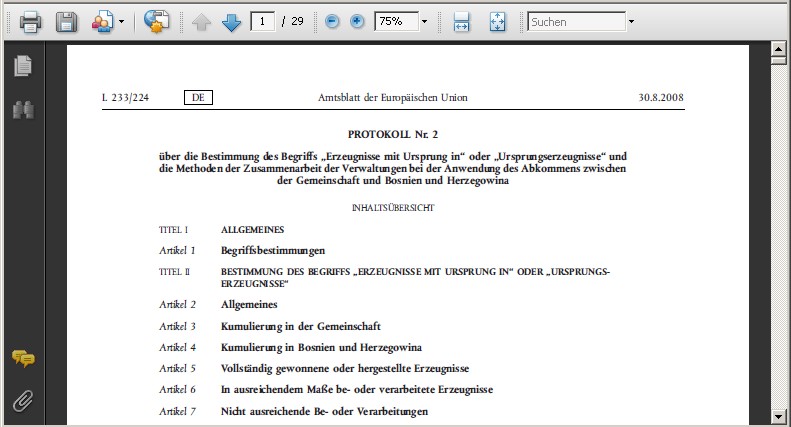Screen dimensions: 791x427
Task: Open the Pages thumbnails panel
Action: point(22,66)
